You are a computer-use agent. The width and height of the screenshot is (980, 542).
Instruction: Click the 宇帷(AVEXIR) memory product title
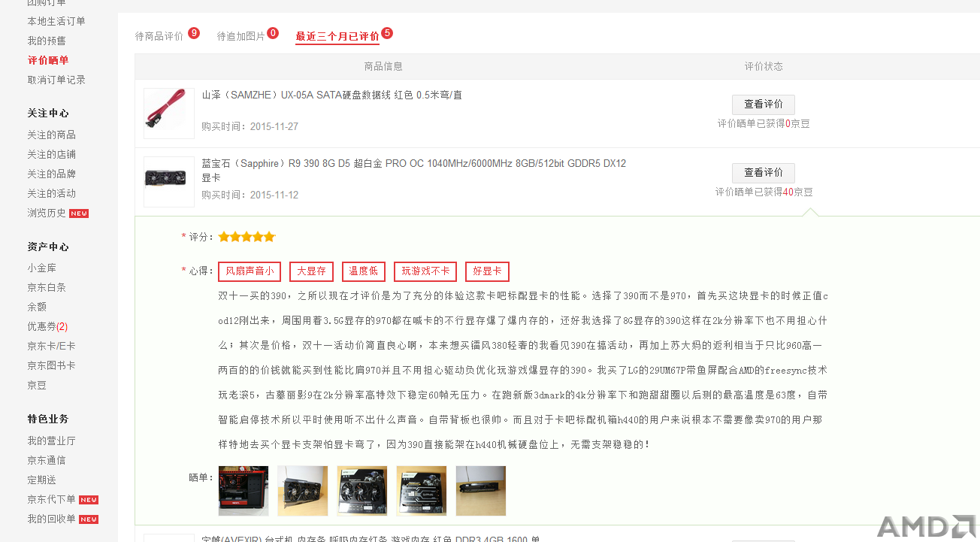(x=371, y=538)
